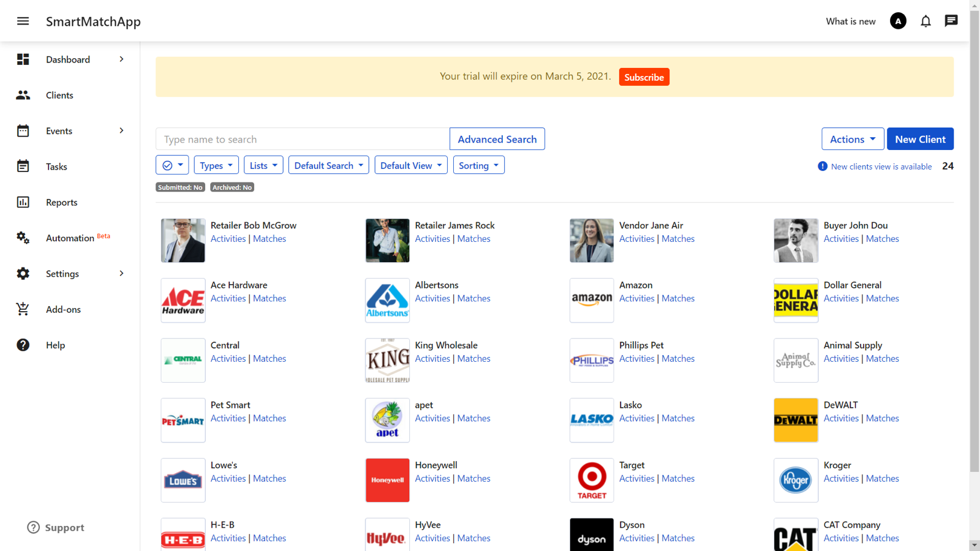Open the messages chat icon

point(951,21)
